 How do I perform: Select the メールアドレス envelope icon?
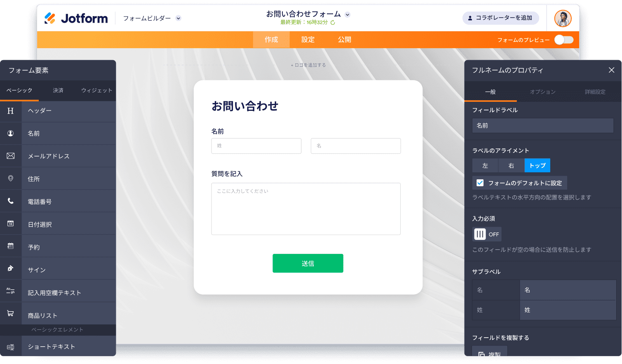point(11,156)
